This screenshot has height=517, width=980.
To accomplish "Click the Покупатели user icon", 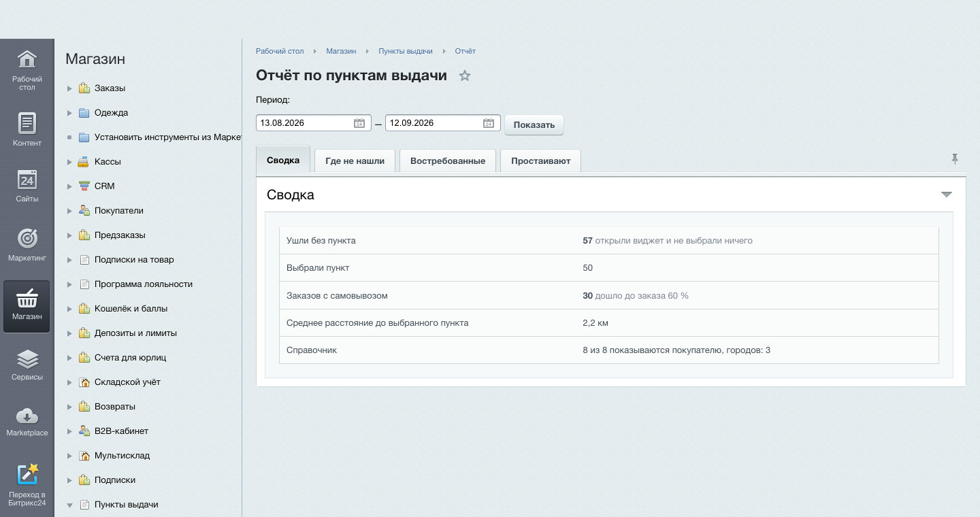I will (x=84, y=211).
